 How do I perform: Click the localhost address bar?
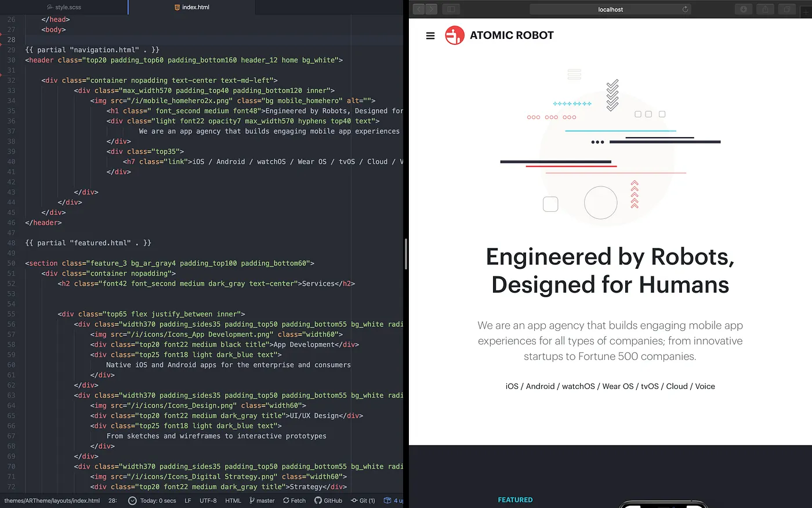tap(610, 9)
